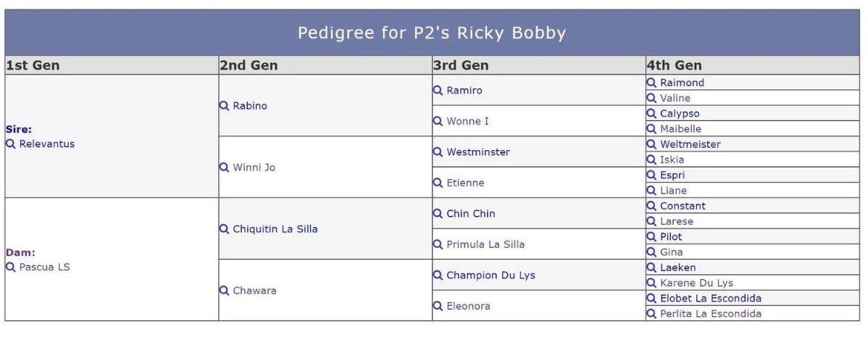This screenshot has width=868, height=356.
Task: Click the search icon next to Pilot
Action: click(651, 237)
